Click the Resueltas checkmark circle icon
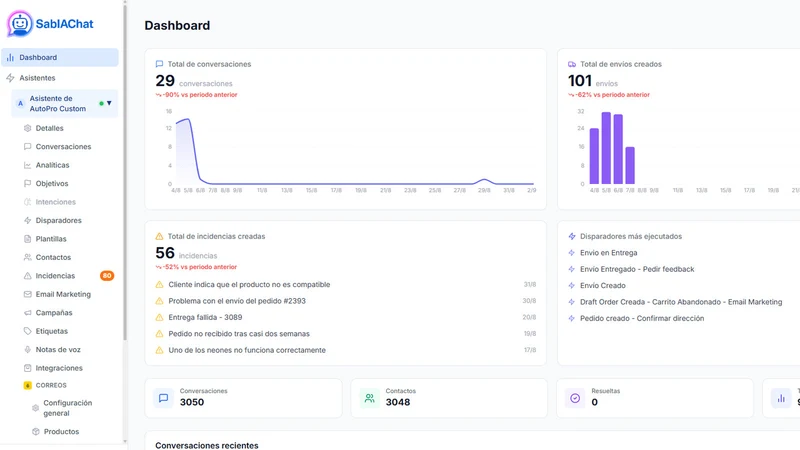The image size is (800, 450). 575,398
